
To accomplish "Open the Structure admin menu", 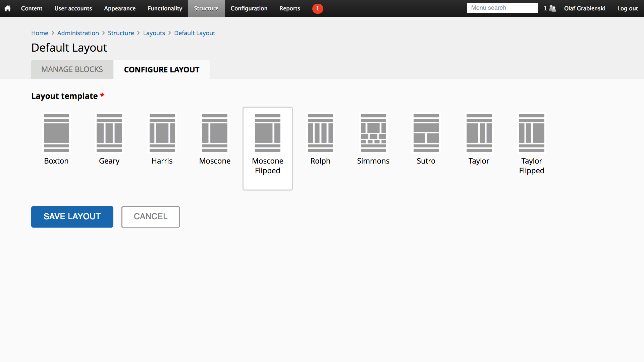I will [206, 8].
